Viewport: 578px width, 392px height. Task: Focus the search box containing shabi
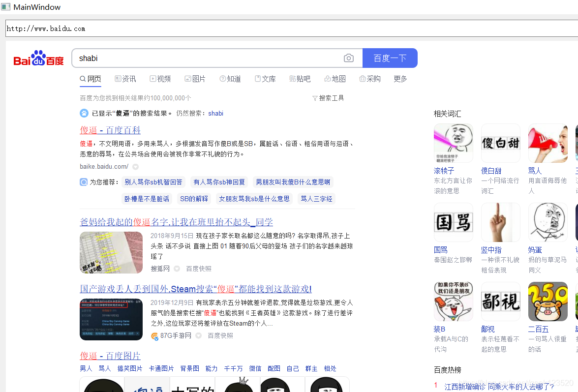point(217,58)
